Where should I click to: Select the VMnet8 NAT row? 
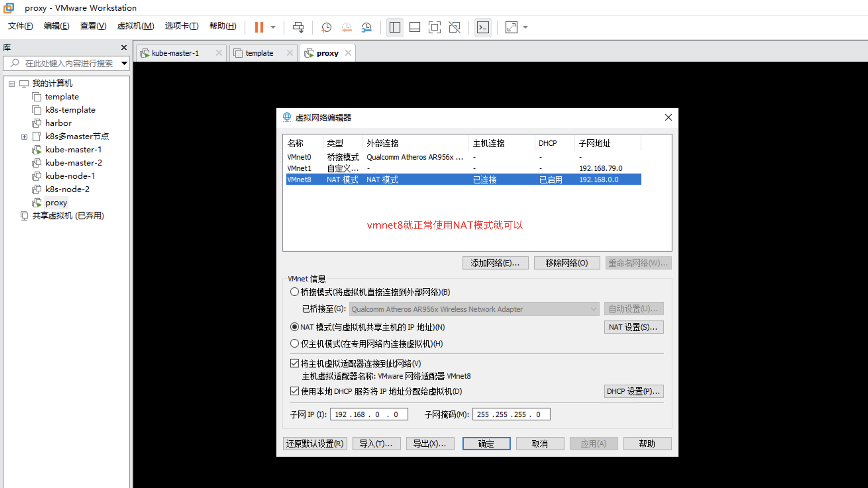[x=464, y=179]
